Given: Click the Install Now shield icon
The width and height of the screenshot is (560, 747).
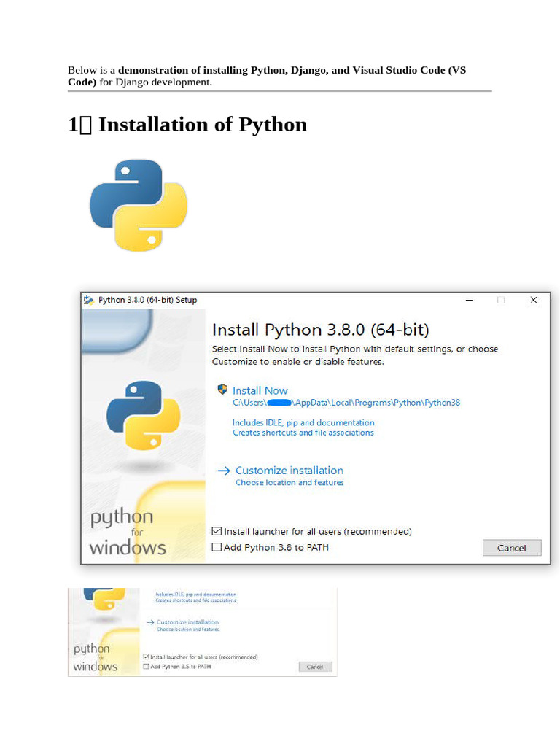Looking at the screenshot, I should tap(222, 390).
